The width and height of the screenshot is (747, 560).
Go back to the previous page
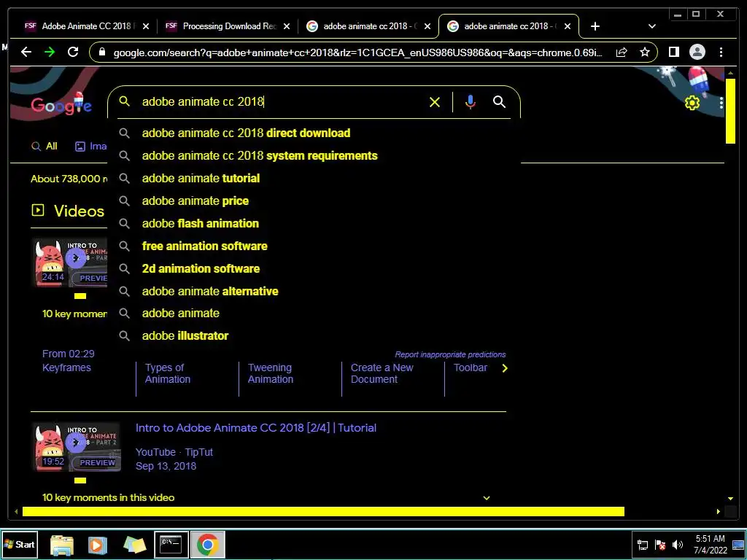26,52
